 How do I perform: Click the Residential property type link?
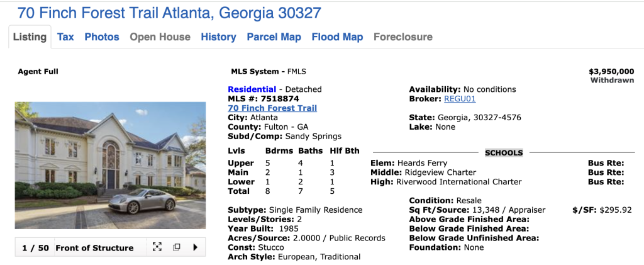[252, 89]
